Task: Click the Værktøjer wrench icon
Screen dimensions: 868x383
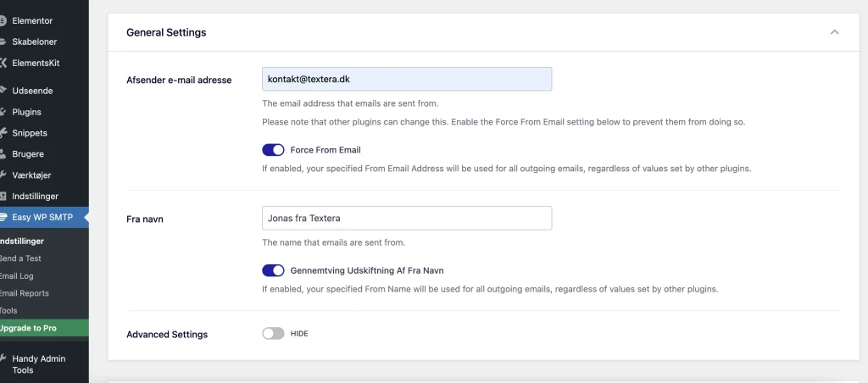Action: pyautogui.click(x=3, y=175)
